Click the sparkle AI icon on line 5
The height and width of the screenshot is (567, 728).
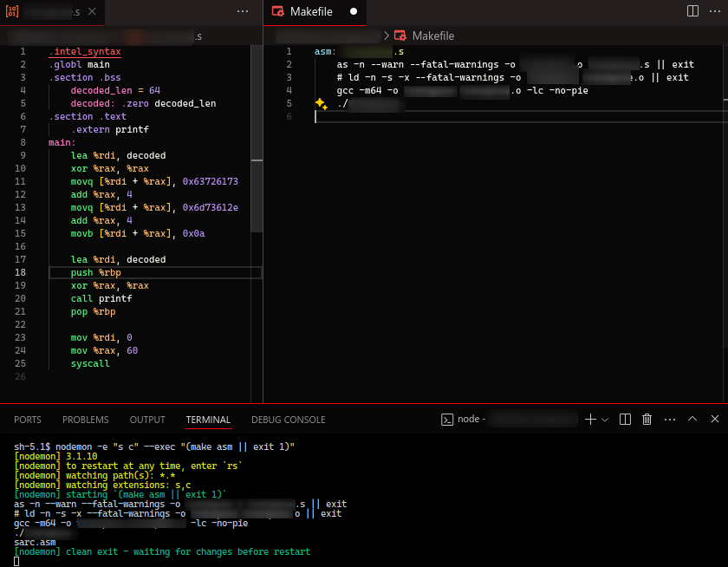coord(321,103)
